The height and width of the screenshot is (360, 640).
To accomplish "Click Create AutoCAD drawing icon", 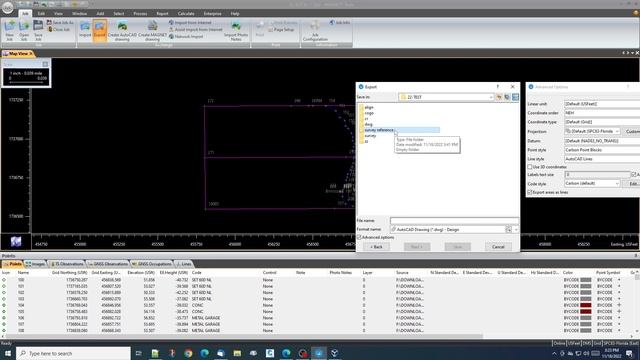I will [122, 31].
